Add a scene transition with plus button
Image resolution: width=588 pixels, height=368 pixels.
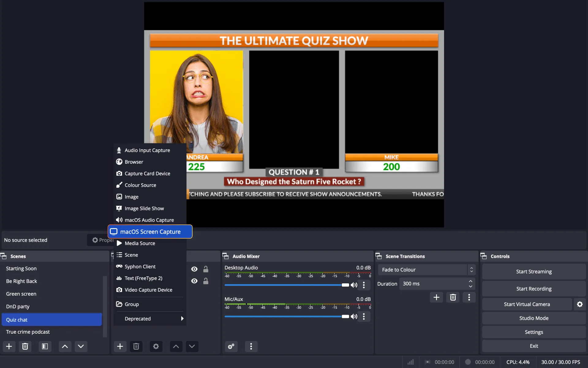436,297
